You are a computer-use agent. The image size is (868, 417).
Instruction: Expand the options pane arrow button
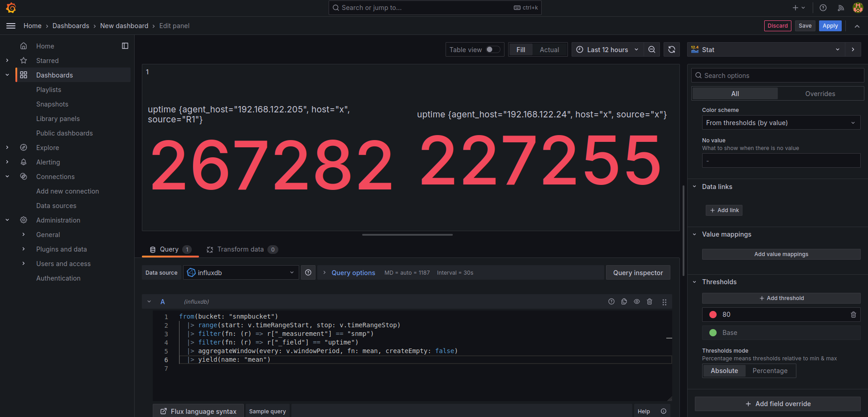click(853, 49)
